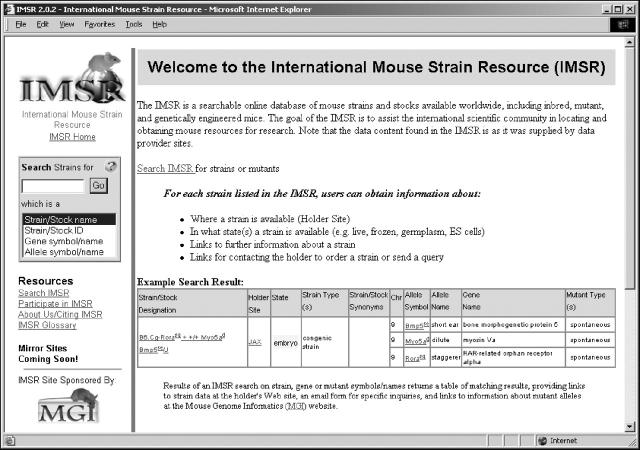Image resolution: width=640 pixels, height=450 pixels.
Task: Click 'RAR-related orphan receptor alpha' cell
Action: pos(513,357)
